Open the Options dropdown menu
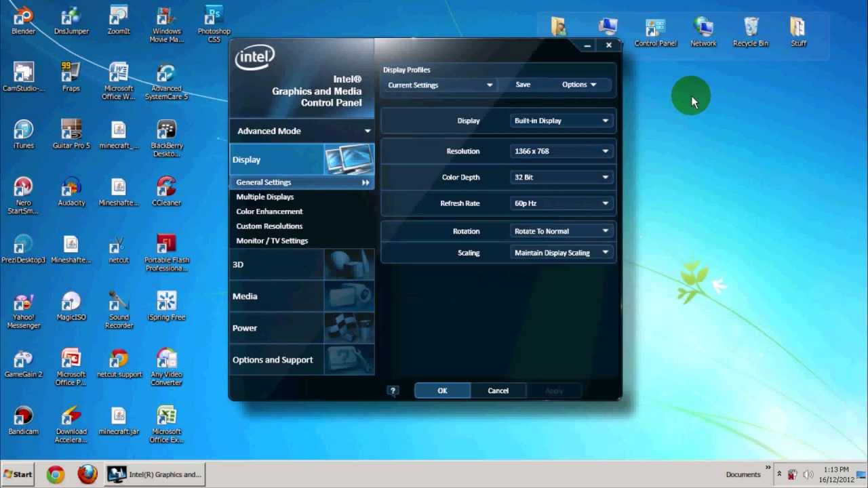Screen dimensions: 868x488 (579, 85)
